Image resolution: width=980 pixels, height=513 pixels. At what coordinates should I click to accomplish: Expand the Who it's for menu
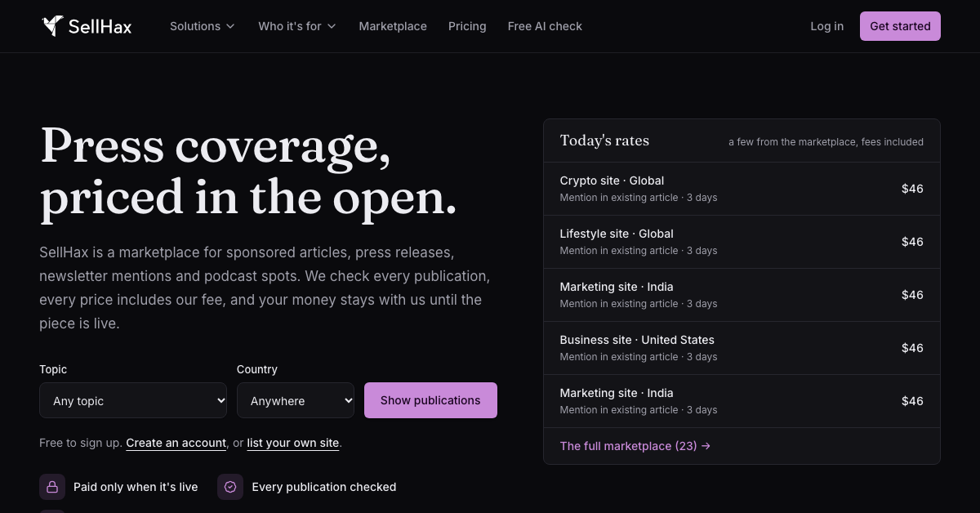tap(297, 26)
